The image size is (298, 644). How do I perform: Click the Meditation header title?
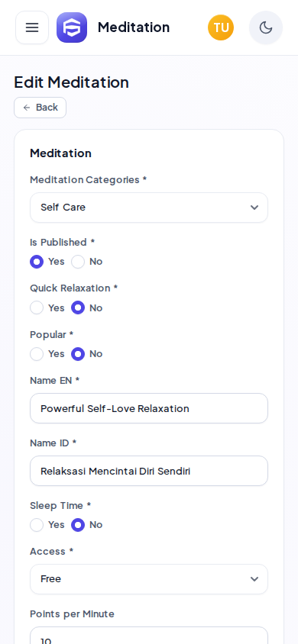134,27
